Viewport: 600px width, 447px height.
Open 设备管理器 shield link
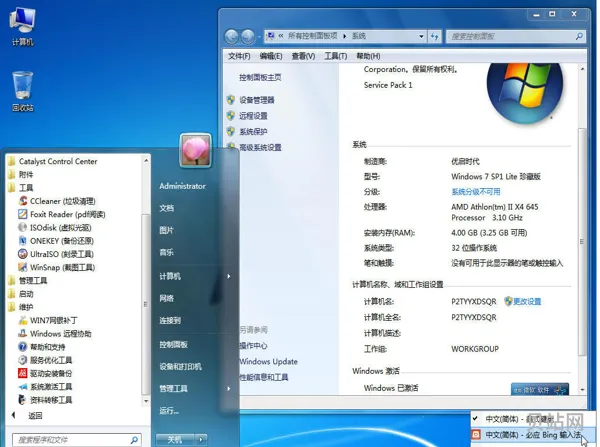coord(251,100)
